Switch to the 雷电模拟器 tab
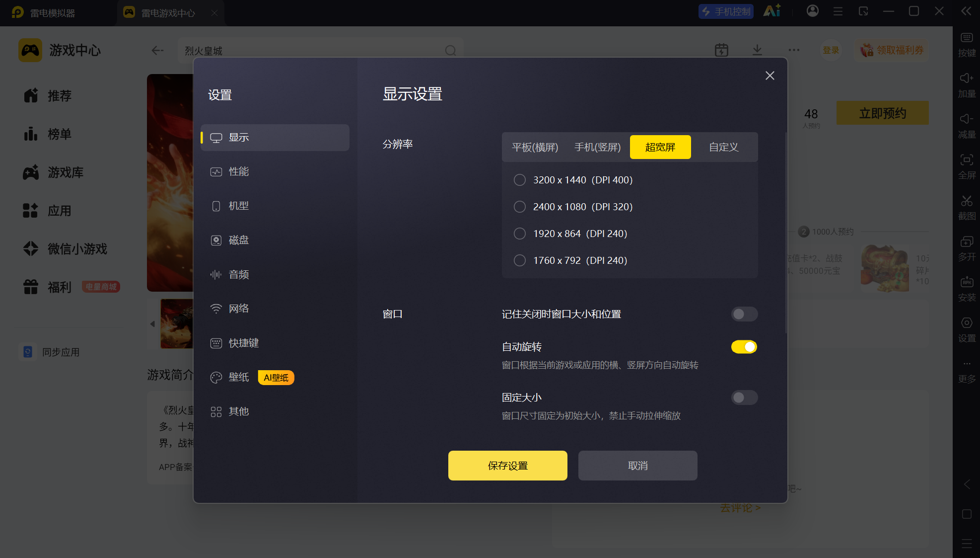 click(44, 13)
